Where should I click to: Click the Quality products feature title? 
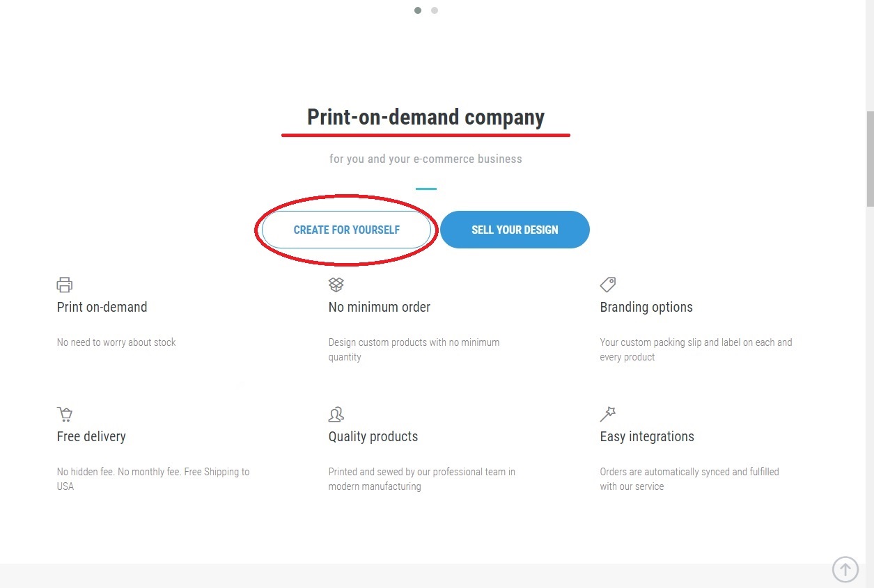[373, 436]
